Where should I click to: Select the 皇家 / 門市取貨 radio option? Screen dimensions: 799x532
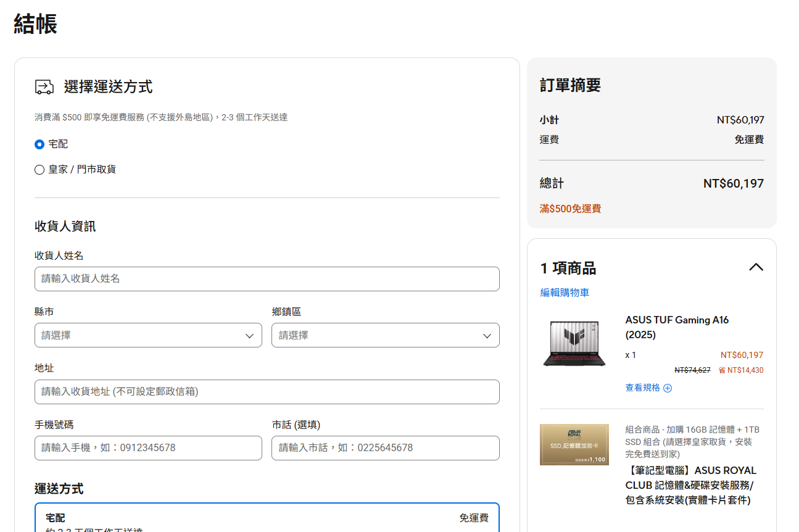pos(39,170)
